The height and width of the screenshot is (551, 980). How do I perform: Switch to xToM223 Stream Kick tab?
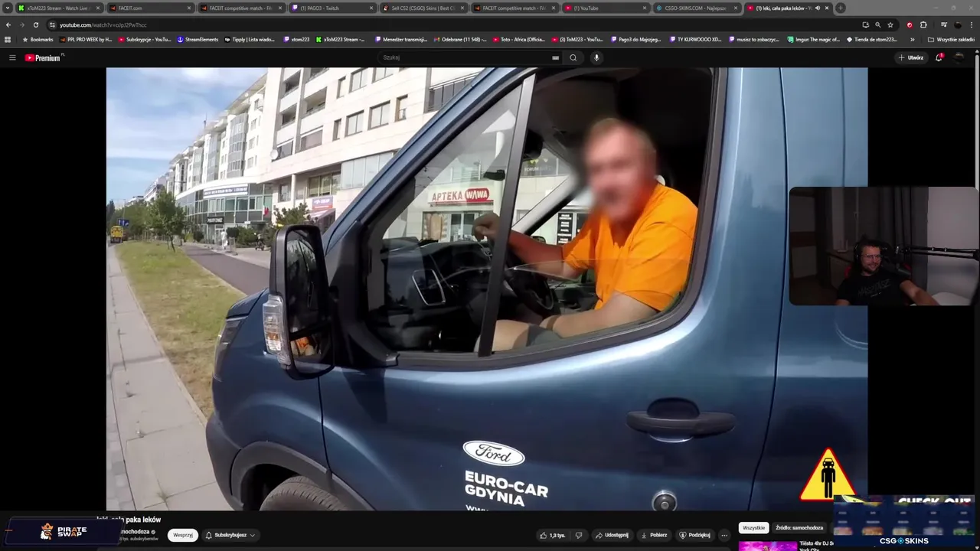59,8
